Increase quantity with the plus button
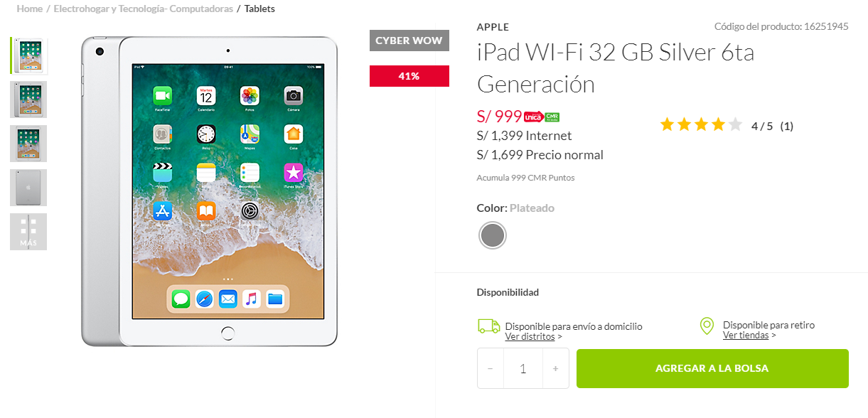Image resolution: width=868 pixels, height=418 pixels. click(x=556, y=368)
